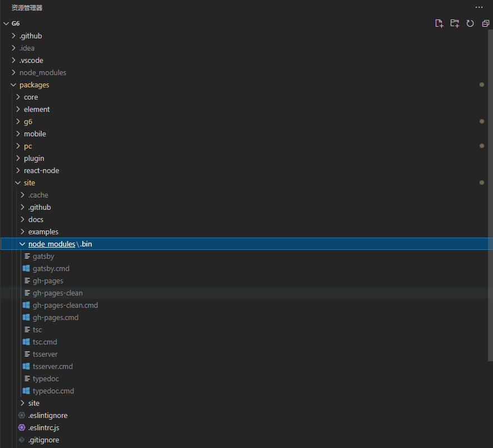Collapse all folders in explorer
493x448 pixels.
point(485,23)
